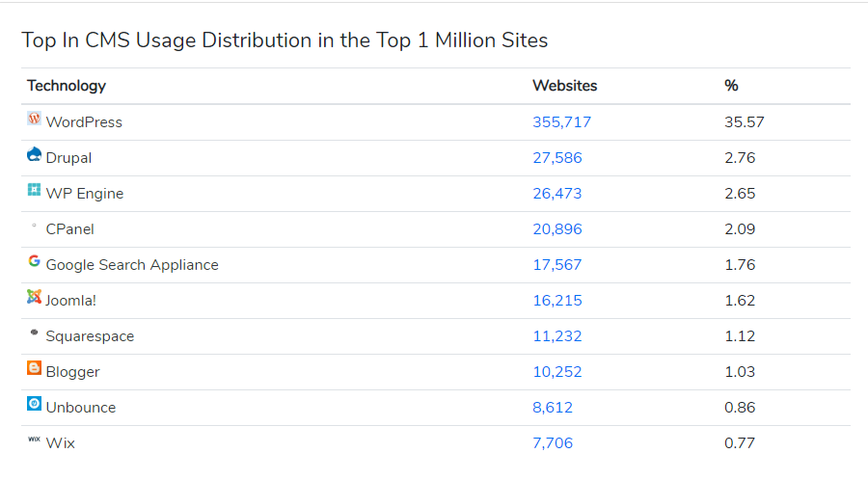
Task: Click the WP Engine logo icon
Action: [35, 191]
